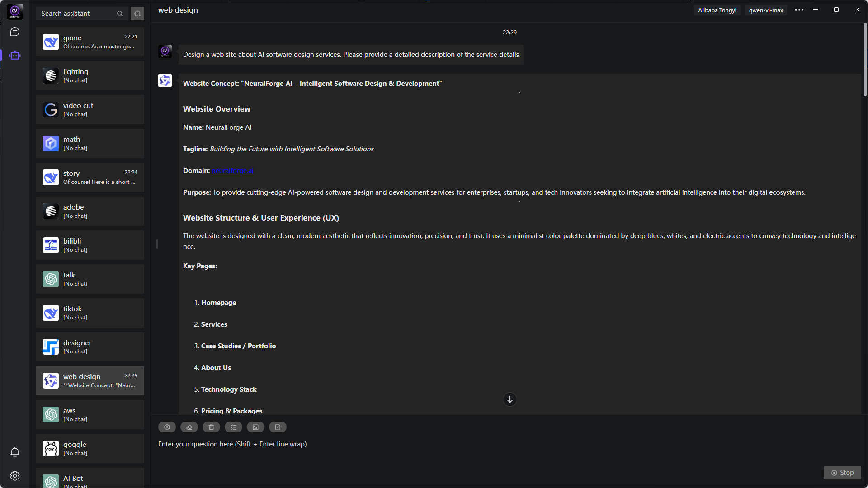Click the trash delete messages icon
The width and height of the screenshot is (868, 488).
click(x=211, y=427)
